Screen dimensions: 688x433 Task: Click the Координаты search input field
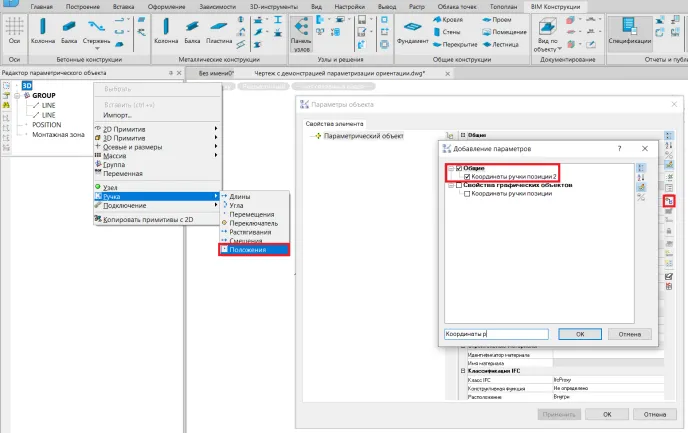[496, 334]
